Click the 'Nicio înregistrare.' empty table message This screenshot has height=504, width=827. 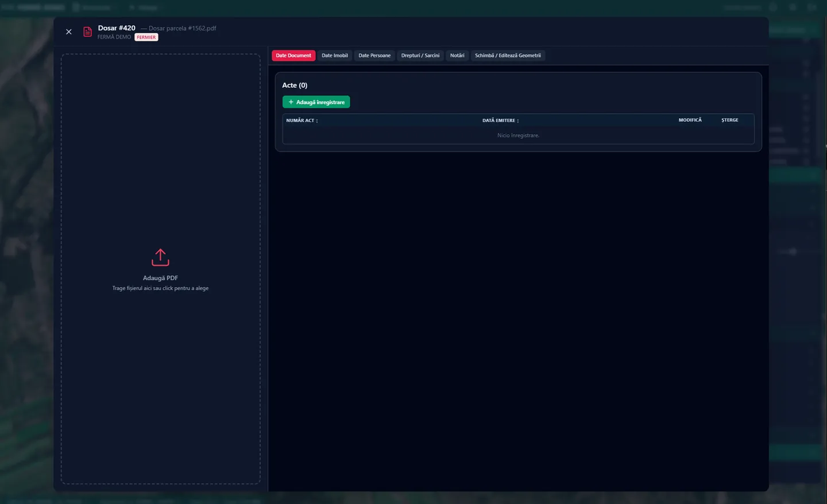coord(518,135)
